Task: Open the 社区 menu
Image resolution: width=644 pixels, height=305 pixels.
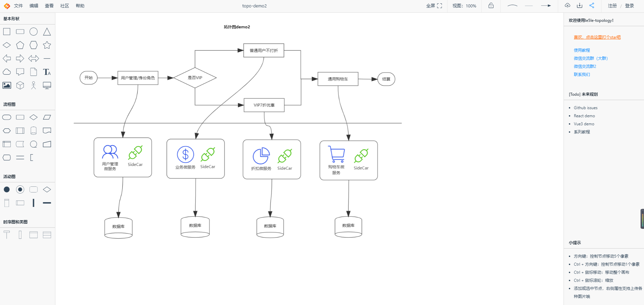Action: (65, 6)
